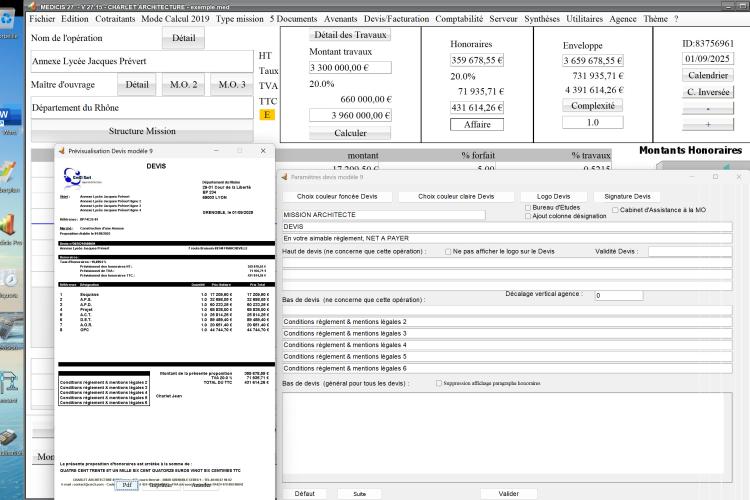Viewport: 750px width, 500px height.
Task: Click the M.O. 2 button
Action: point(184,85)
